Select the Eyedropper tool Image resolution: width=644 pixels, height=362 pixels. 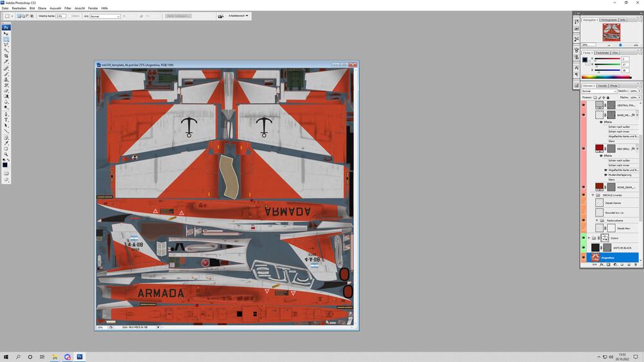(6, 144)
